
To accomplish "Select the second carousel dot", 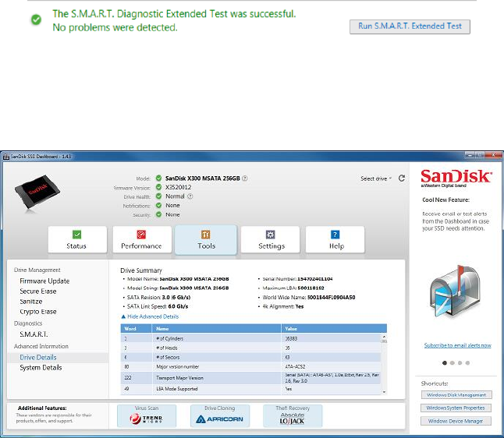I will (453, 363).
